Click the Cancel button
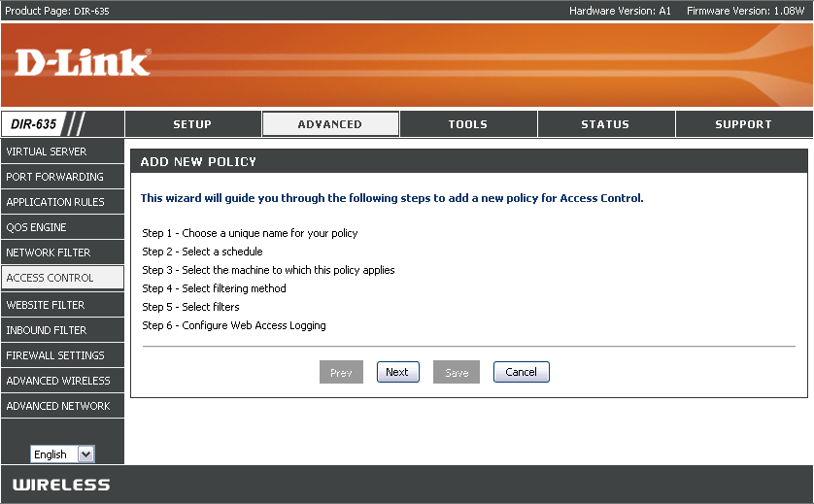 (x=522, y=372)
